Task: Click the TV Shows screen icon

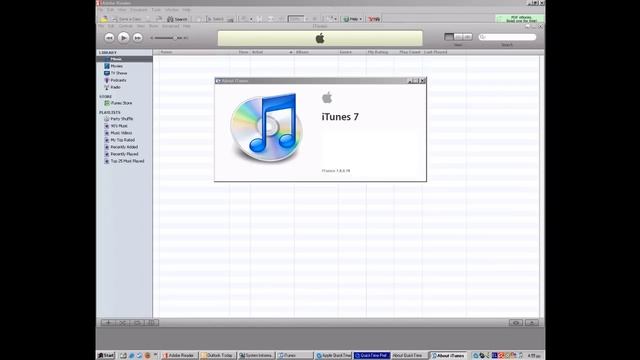Action: coord(107,73)
